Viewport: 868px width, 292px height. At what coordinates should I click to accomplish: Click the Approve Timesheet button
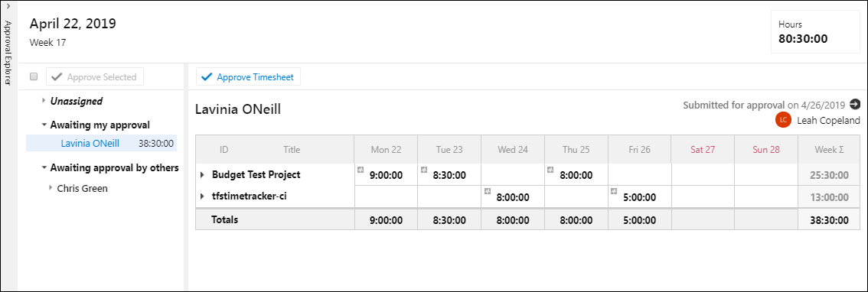[x=248, y=77]
